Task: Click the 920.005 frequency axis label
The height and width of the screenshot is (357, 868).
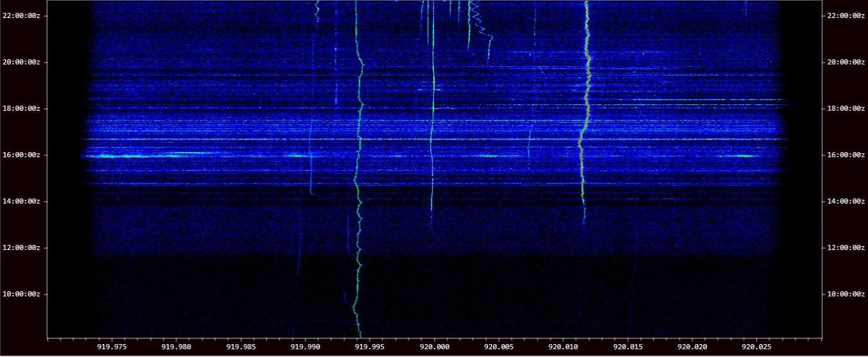Action: (498, 346)
